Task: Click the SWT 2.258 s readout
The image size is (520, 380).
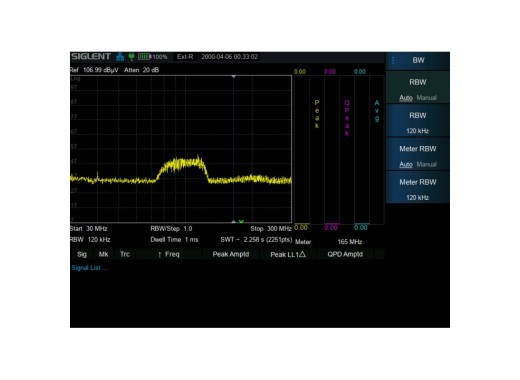Action: point(256,240)
